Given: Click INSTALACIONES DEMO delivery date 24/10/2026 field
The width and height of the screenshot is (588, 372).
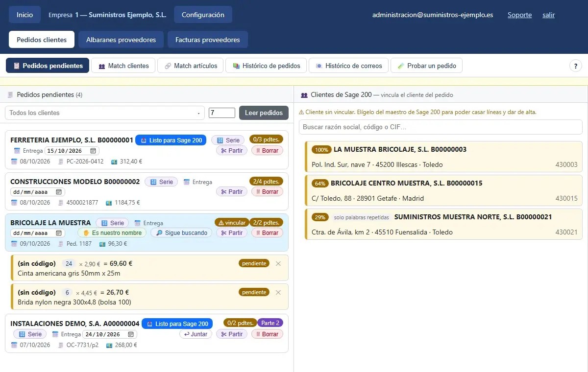Looking at the screenshot, I should click(110, 334).
